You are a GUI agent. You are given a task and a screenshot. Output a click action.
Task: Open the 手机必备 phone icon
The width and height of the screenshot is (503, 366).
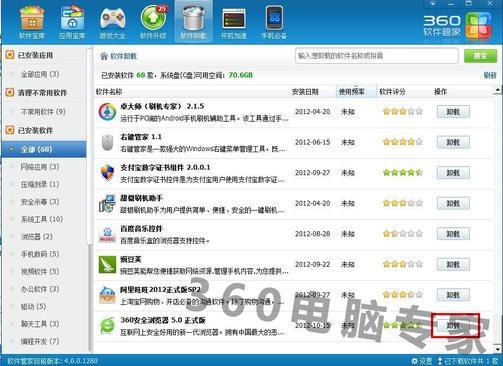[274, 22]
